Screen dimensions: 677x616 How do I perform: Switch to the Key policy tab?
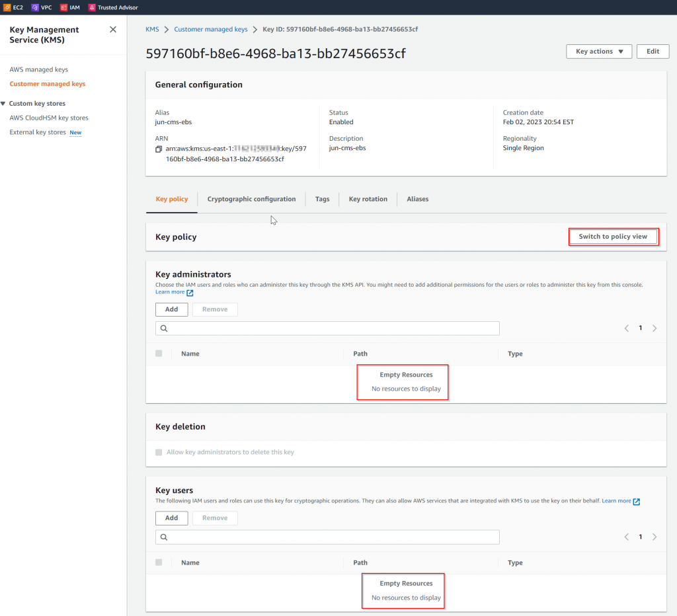point(172,199)
